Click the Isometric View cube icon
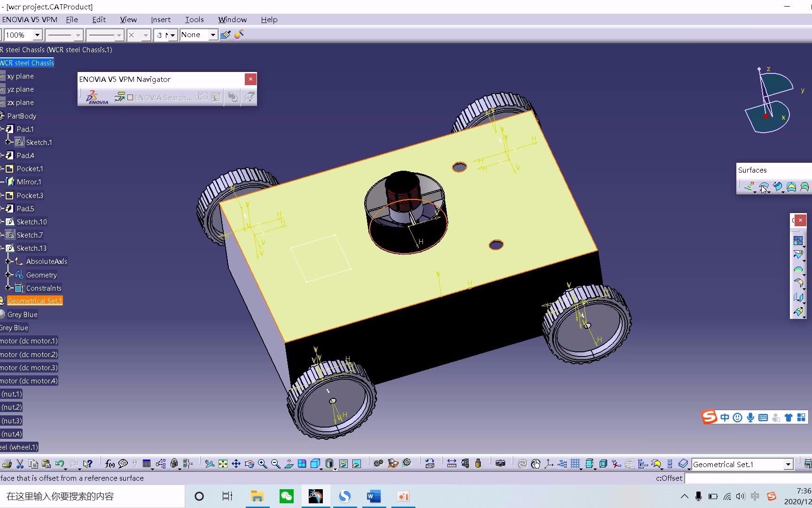This screenshot has height=508, width=812. tap(315, 464)
